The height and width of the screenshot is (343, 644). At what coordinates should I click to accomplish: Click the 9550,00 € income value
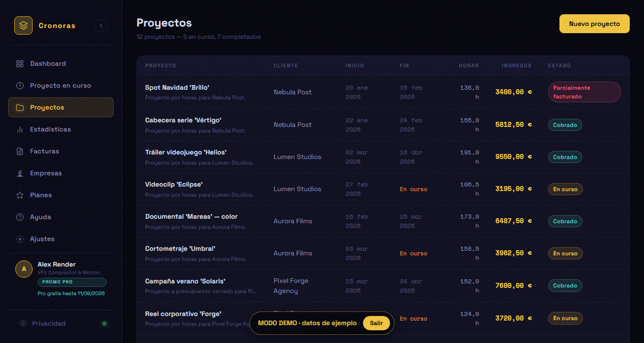[514, 157]
